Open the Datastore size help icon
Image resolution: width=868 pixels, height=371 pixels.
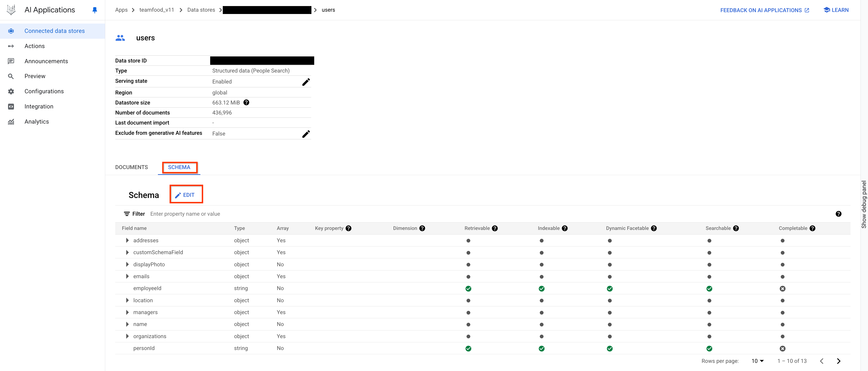click(246, 102)
